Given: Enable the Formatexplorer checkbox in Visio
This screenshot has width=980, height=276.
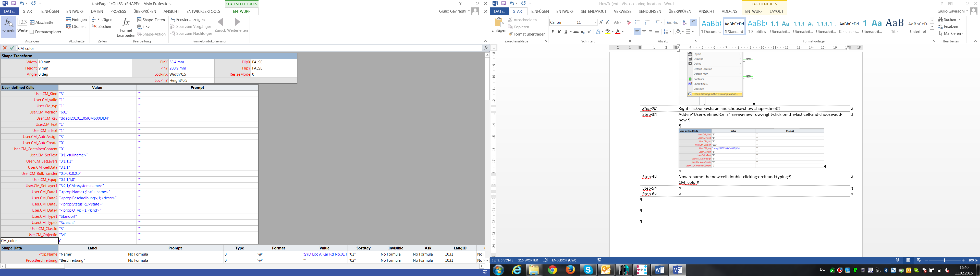Looking at the screenshot, I should coord(32,32).
